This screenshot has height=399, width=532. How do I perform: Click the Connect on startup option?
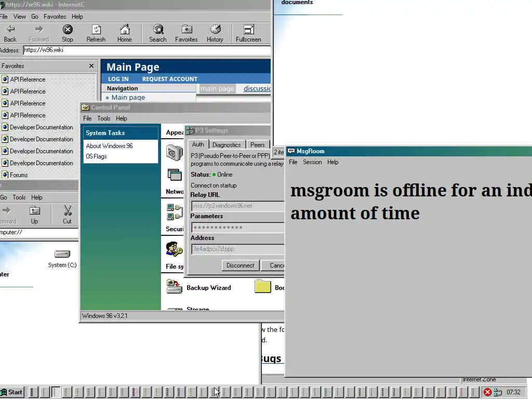point(214,185)
